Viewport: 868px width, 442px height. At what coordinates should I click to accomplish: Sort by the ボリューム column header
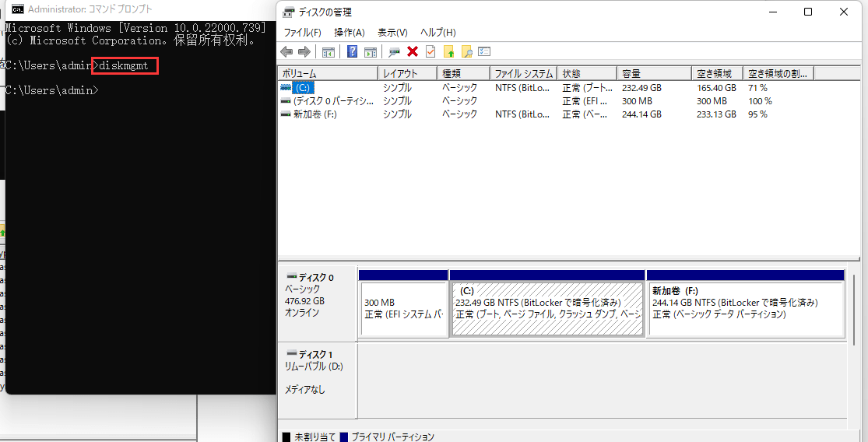coord(327,73)
